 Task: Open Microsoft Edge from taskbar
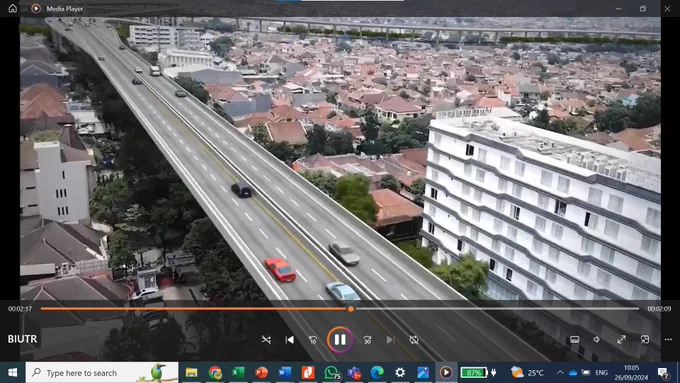click(x=377, y=373)
